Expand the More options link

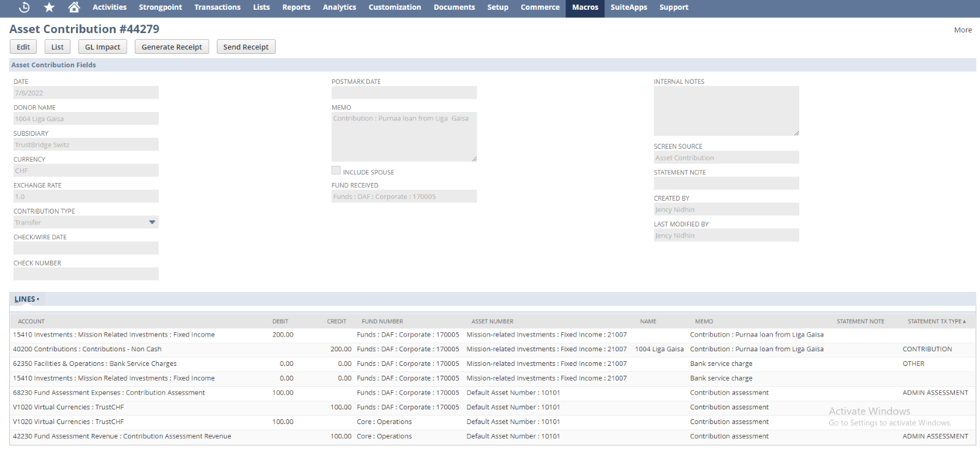962,30
